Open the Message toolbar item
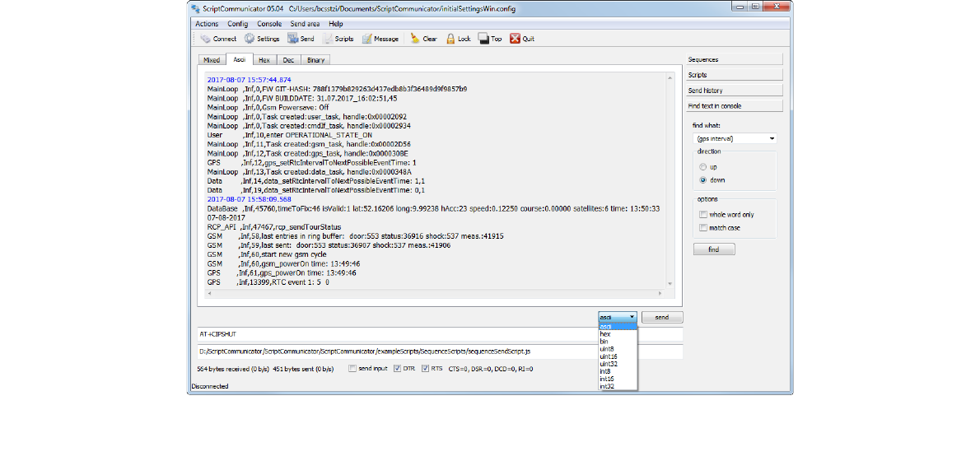Viewport: 980px width, 461px height. tap(380, 39)
